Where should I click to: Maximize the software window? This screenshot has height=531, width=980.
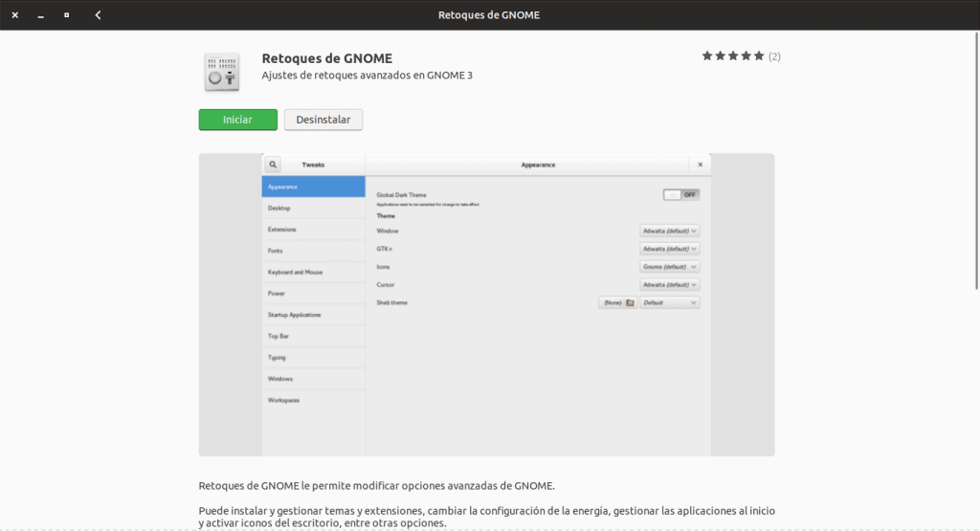67,15
